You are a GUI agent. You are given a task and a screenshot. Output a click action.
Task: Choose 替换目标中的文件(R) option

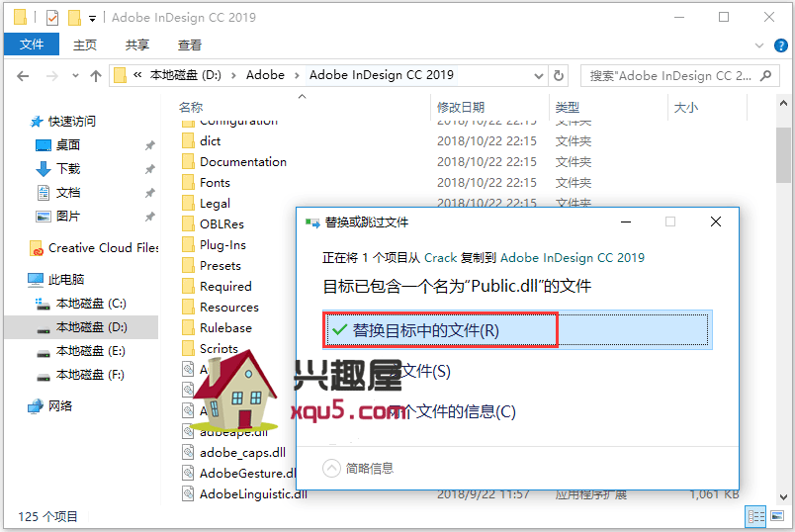(x=517, y=330)
